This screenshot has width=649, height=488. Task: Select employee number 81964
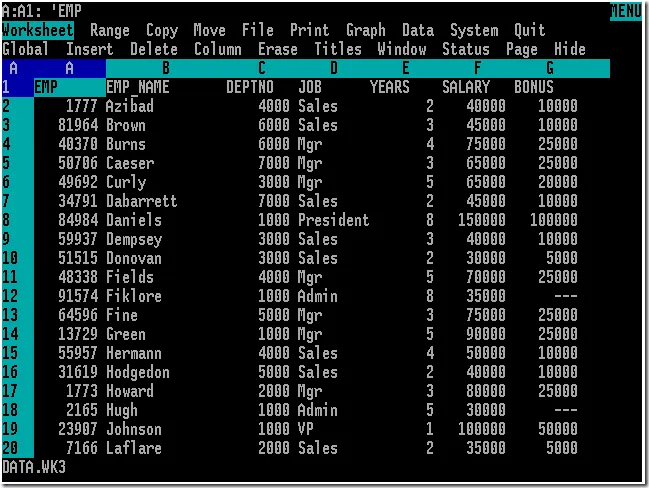pyautogui.click(x=78, y=125)
